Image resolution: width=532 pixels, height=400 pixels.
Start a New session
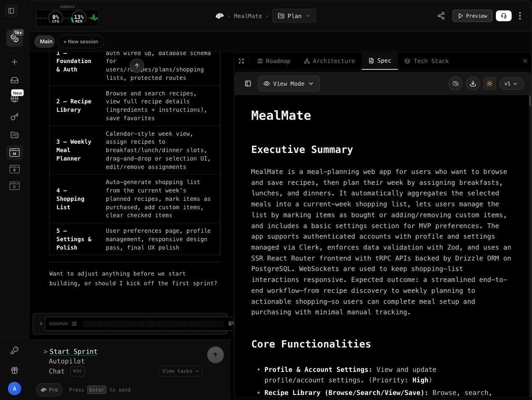click(81, 42)
